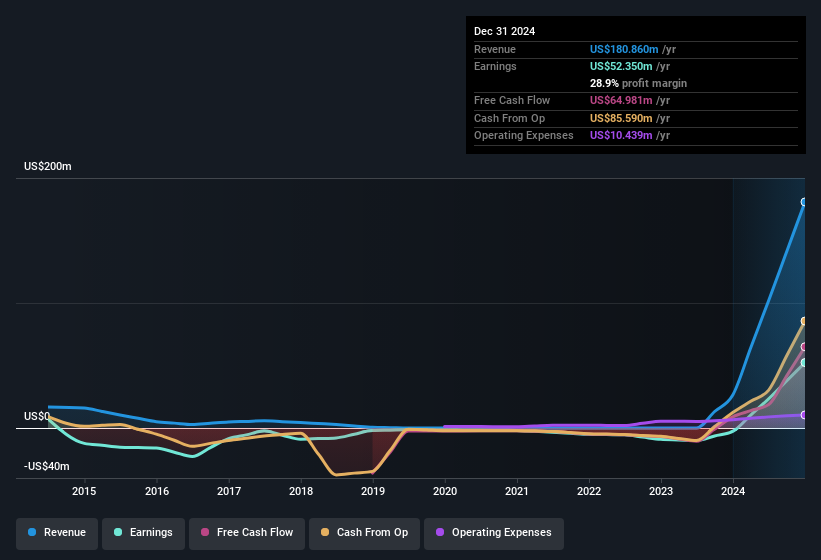Click the US$85.590m cash from op value

coord(621,118)
